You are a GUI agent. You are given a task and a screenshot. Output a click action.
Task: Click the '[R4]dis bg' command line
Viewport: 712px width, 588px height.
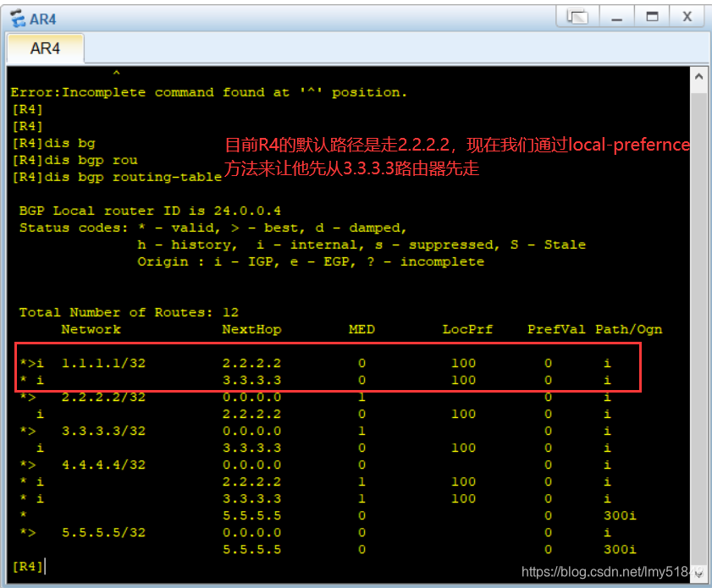coord(53,143)
